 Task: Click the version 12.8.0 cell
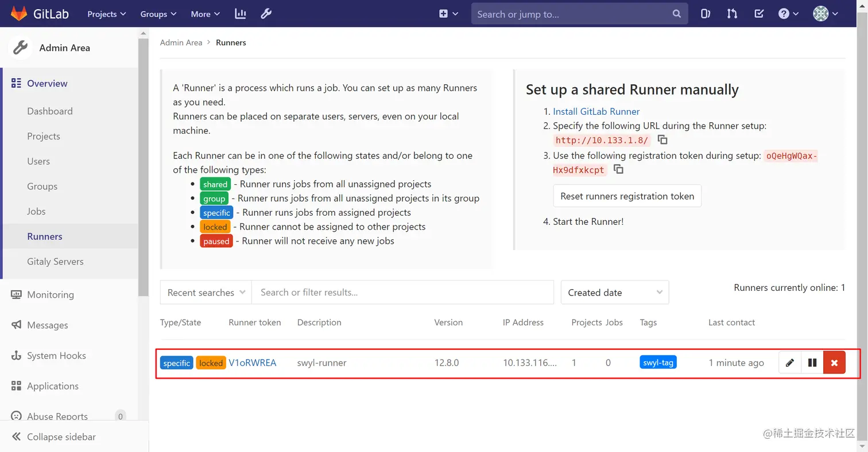point(447,363)
